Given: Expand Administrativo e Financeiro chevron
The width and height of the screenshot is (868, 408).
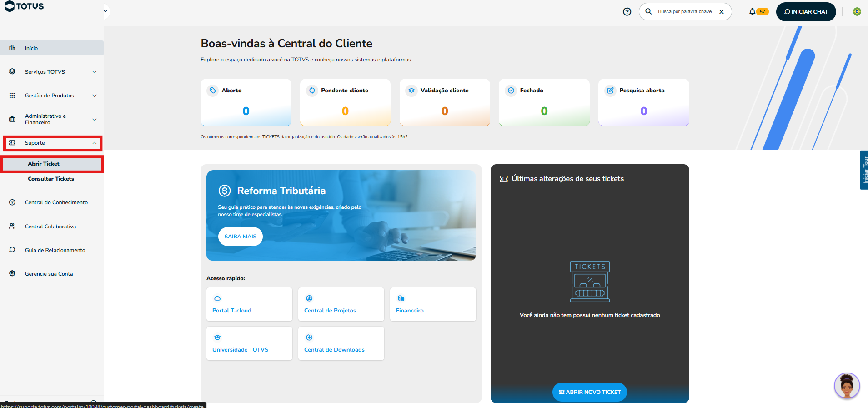Looking at the screenshot, I should (x=95, y=120).
